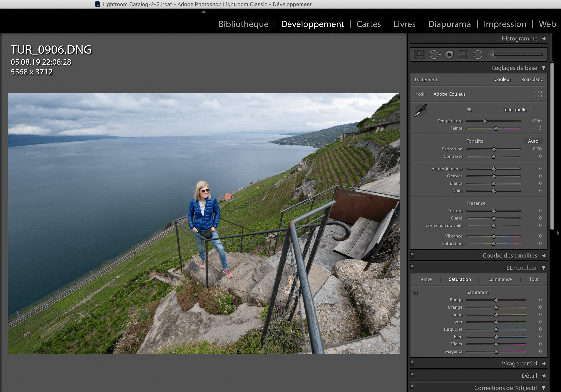Viewport: 561px width, 392px height.
Task: Click the Température slider handle
Action: [x=485, y=121]
